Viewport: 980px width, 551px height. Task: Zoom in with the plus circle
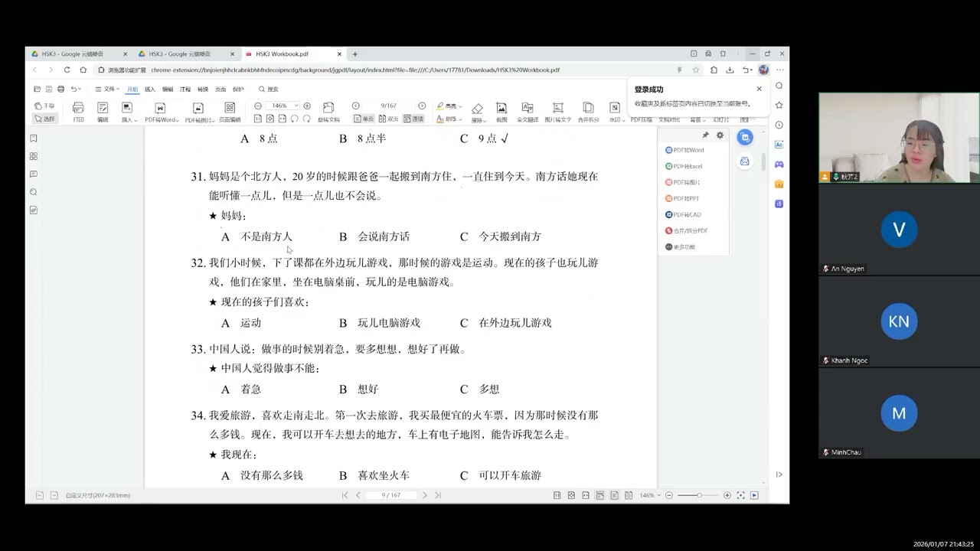point(307,106)
